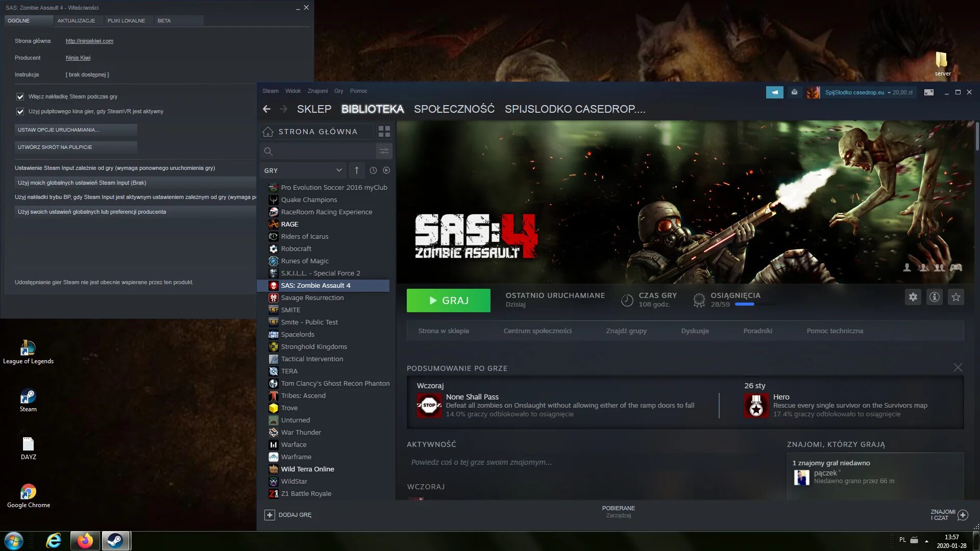
Task: Open Steam inbox envelope icon
Action: [794, 92]
